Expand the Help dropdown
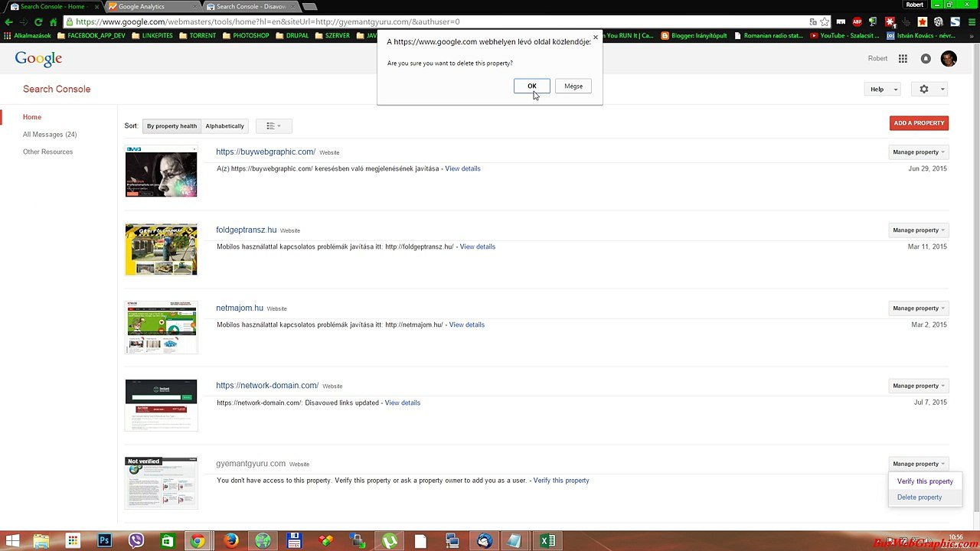 [884, 90]
